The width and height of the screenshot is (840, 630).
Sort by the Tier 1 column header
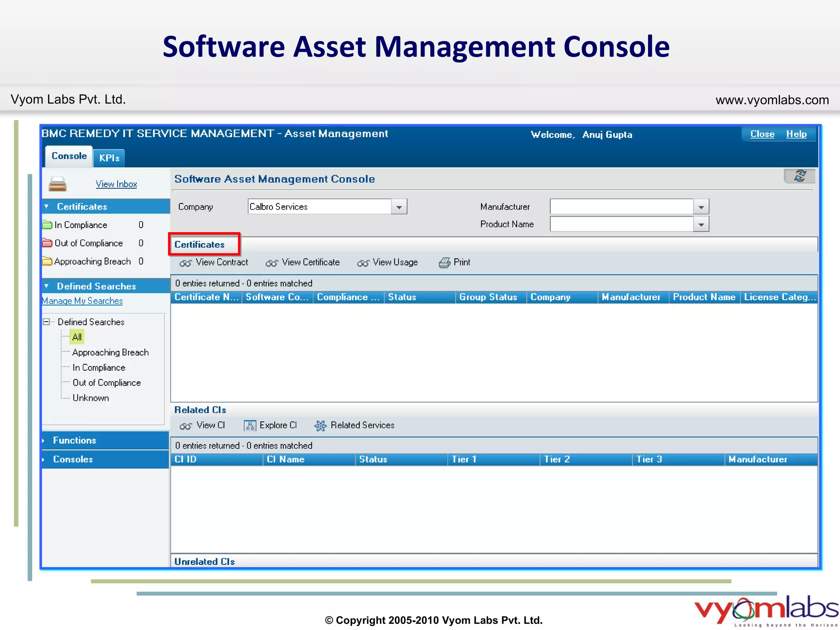tap(493, 460)
